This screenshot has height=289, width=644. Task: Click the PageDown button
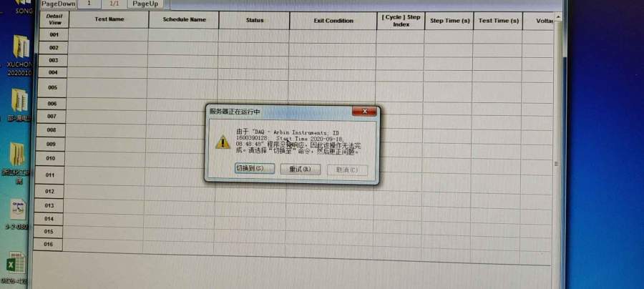click(x=59, y=4)
